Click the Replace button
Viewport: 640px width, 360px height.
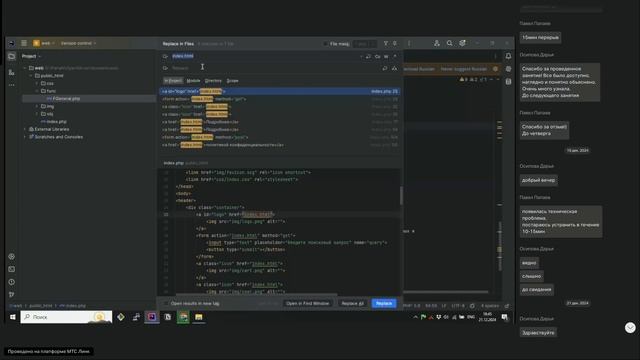384,304
